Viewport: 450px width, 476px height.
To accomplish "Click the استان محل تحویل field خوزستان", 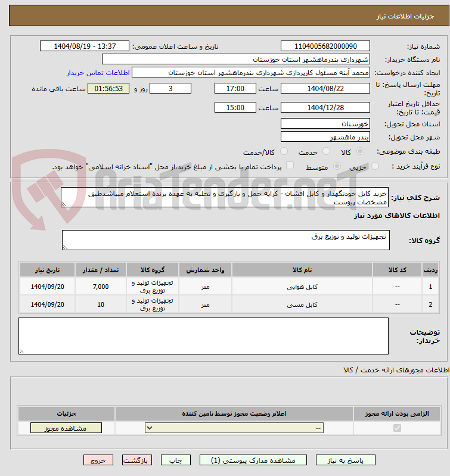I will point(325,123).
